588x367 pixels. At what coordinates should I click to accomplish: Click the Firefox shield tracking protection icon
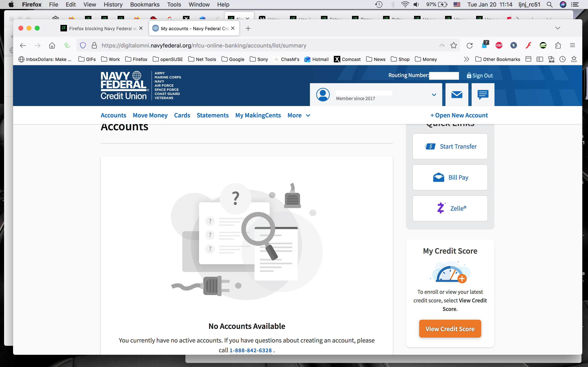(83, 45)
